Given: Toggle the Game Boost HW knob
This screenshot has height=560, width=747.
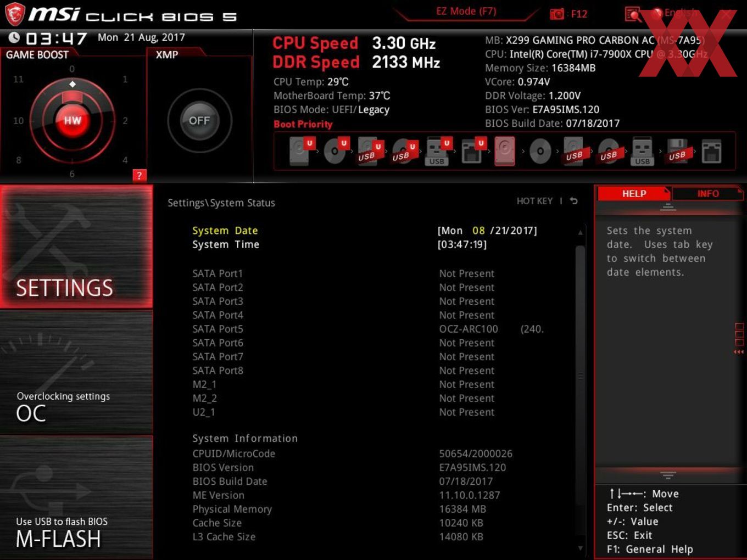Looking at the screenshot, I should 73,120.
